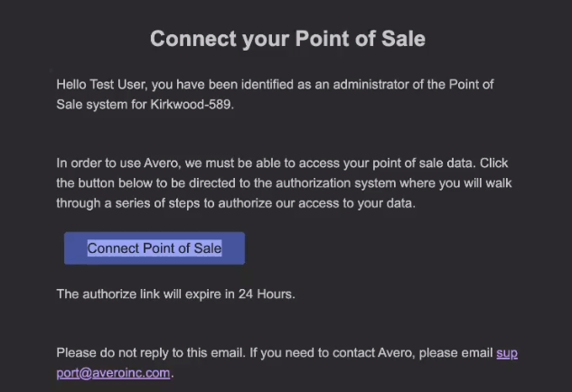Click the "Connect your Point of Sale" heading
Viewport: 572px width, 392px height.
tap(287, 39)
